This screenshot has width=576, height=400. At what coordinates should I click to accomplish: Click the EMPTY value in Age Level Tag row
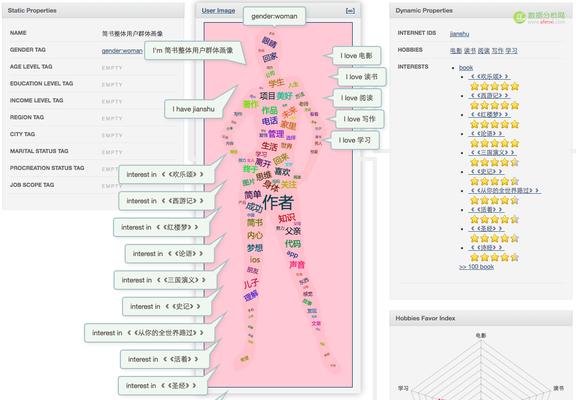[x=112, y=68]
